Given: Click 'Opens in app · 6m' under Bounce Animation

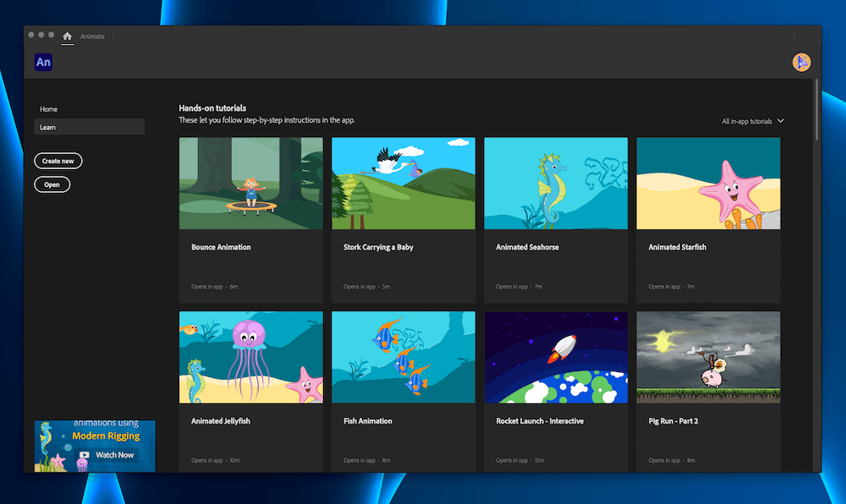Looking at the screenshot, I should (x=214, y=286).
